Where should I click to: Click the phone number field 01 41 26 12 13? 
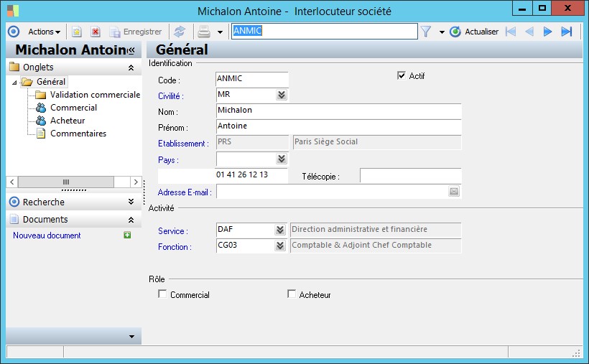click(x=251, y=175)
